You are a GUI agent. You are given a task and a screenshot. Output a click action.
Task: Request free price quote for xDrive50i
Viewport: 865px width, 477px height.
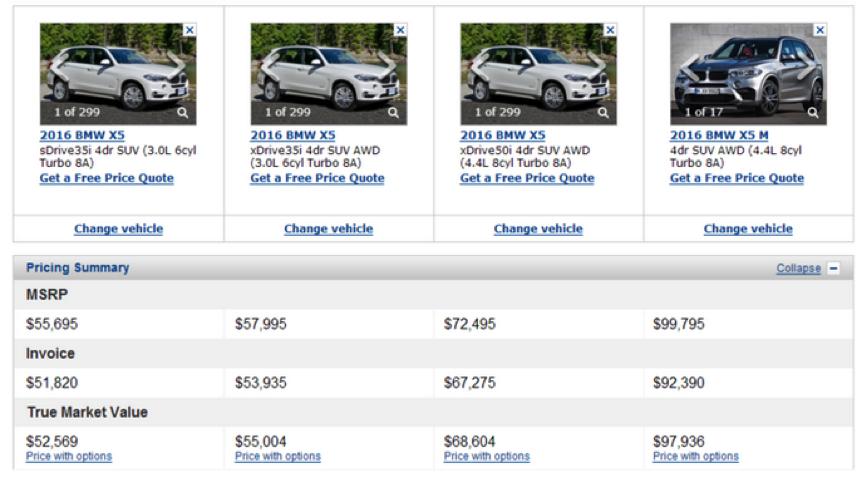pos(526,179)
